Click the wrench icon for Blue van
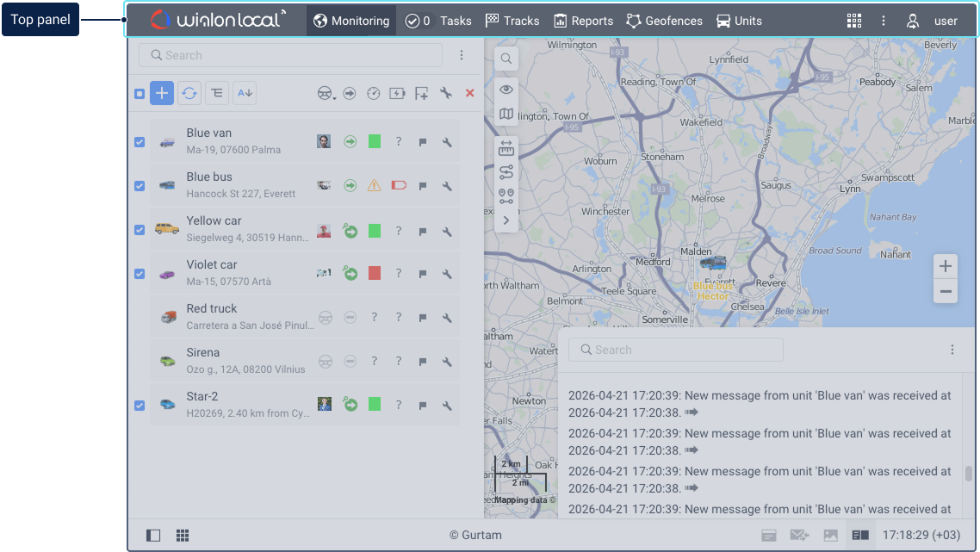 (x=447, y=142)
